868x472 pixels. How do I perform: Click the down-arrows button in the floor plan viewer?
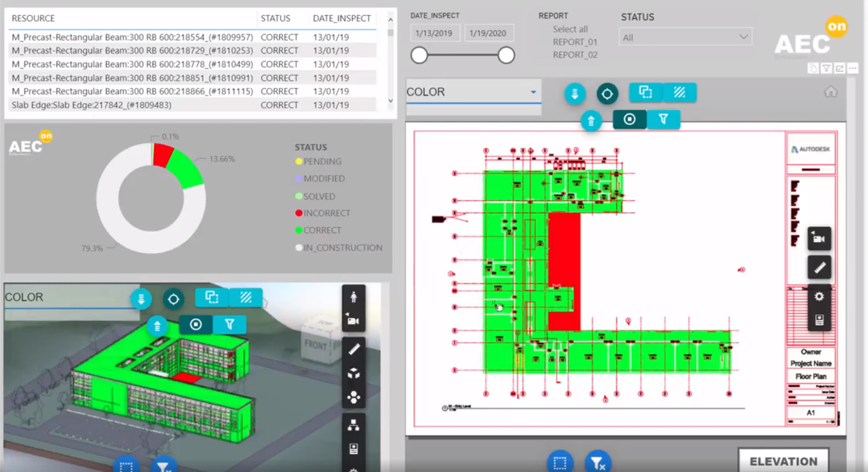[574, 93]
